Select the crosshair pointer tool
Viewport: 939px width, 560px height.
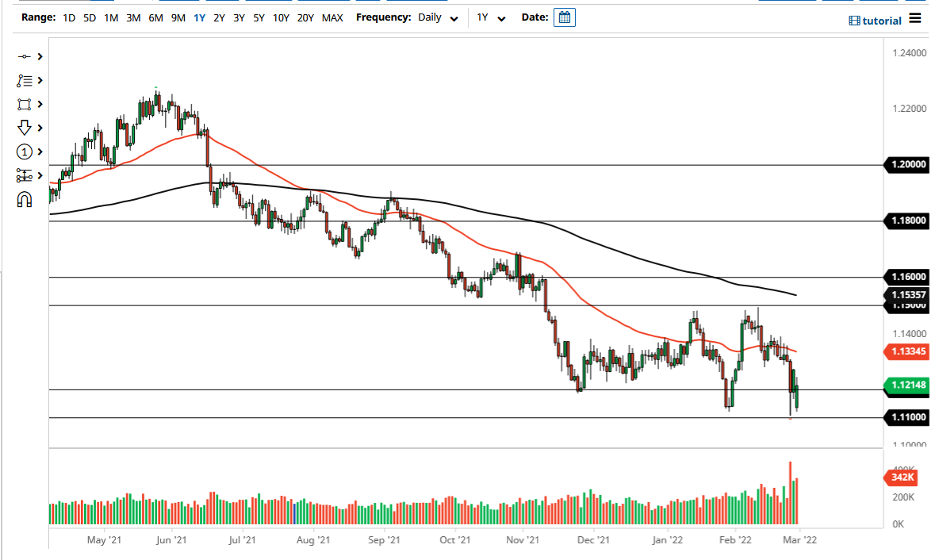pyautogui.click(x=24, y=56)
